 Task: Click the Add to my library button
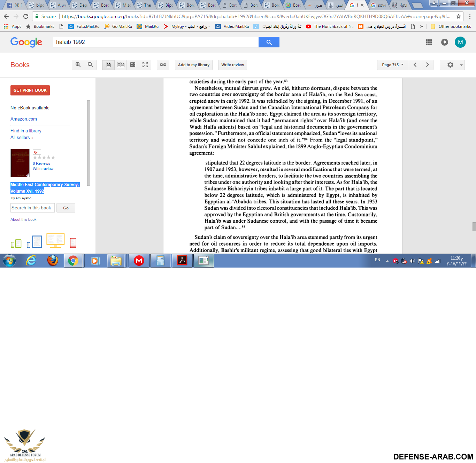193,65
